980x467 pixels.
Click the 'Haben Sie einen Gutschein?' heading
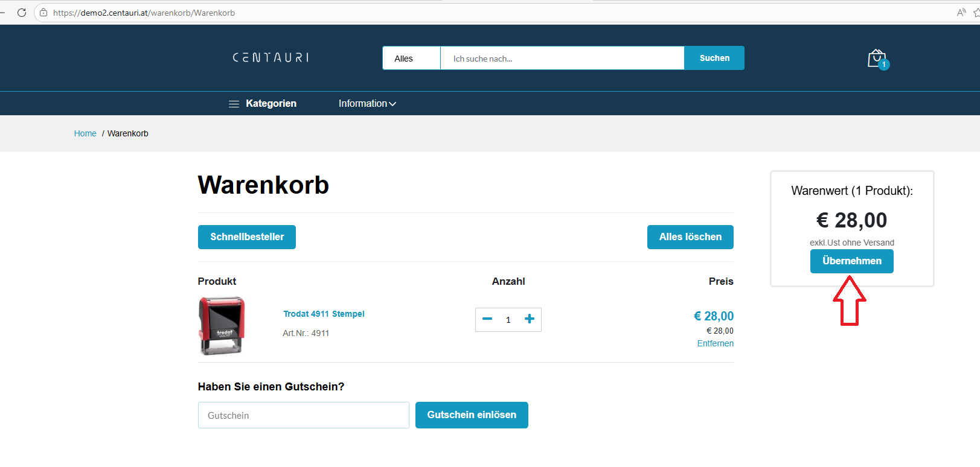[x=271, y=387]
